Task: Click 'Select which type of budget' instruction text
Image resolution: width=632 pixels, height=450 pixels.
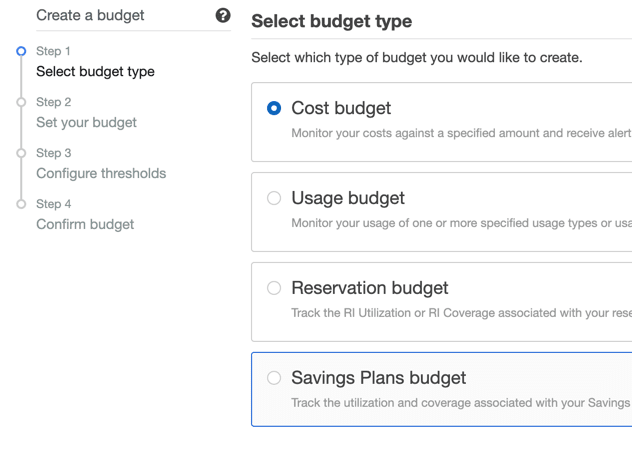Action: tap(417, 58)
